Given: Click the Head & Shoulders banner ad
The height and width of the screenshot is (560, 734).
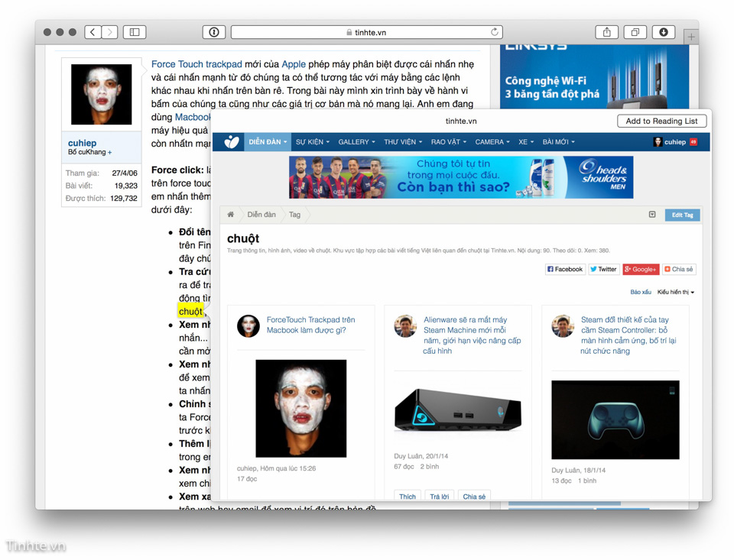Looking at the screenshot, I should [461, 177].
